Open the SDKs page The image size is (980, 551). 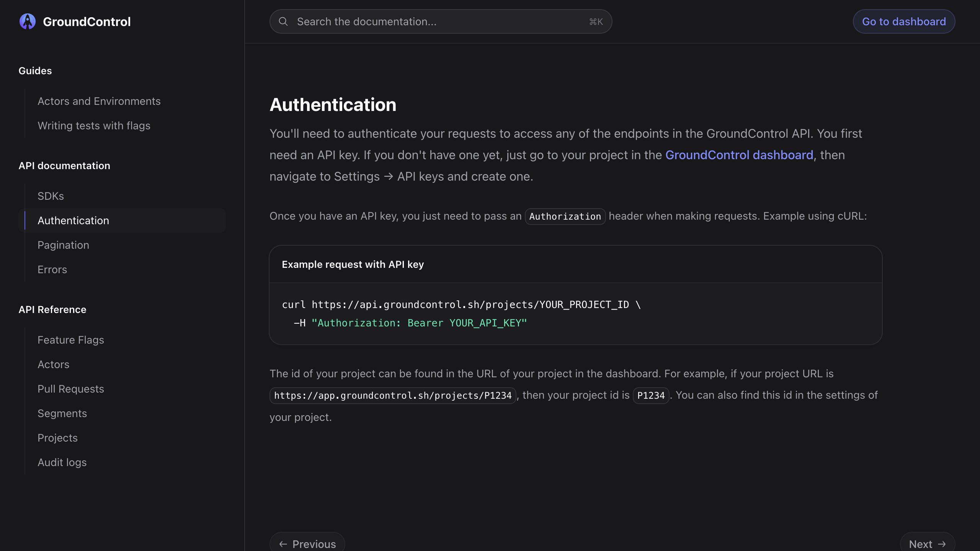51,196
